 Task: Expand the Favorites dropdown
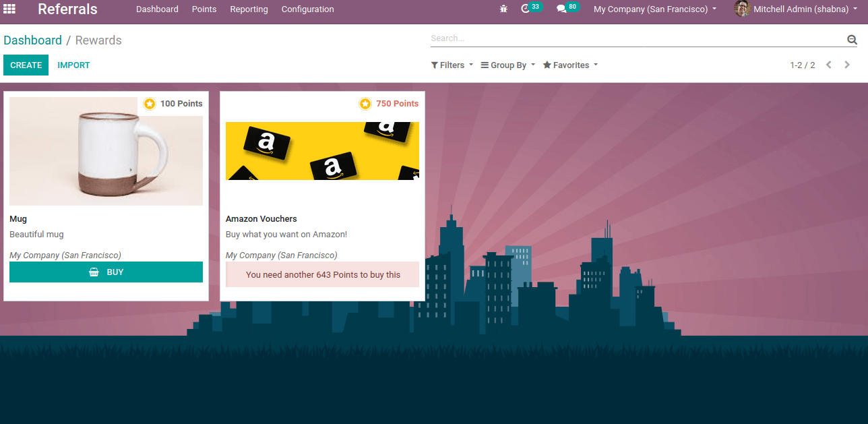570,65
